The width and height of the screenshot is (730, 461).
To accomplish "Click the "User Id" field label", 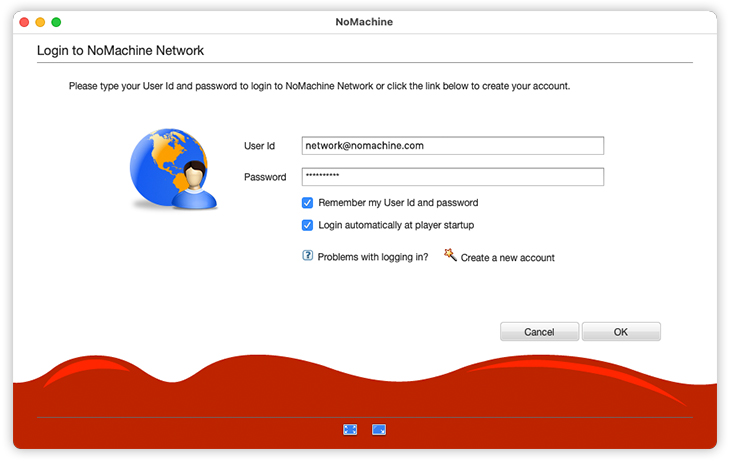I will click(259, 146).
